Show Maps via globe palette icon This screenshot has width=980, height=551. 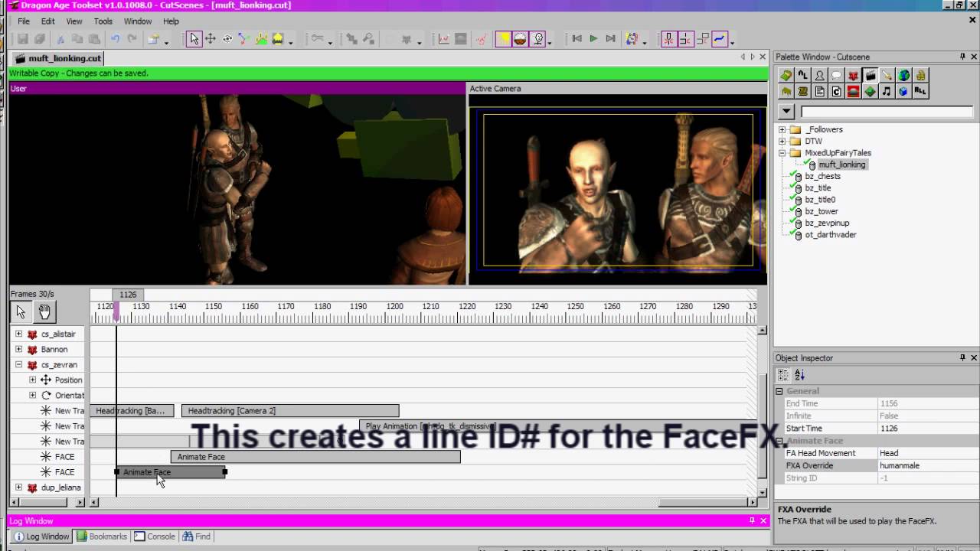pos(903,75)
